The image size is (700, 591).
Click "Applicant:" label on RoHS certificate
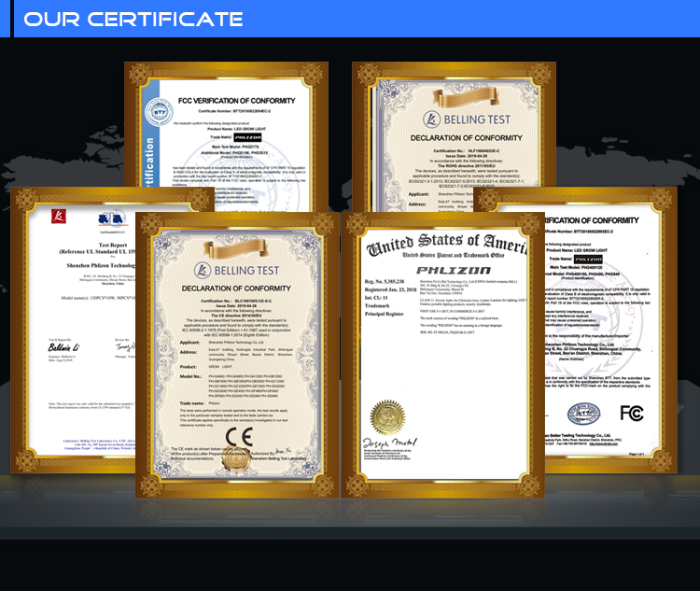pos(419,194)
